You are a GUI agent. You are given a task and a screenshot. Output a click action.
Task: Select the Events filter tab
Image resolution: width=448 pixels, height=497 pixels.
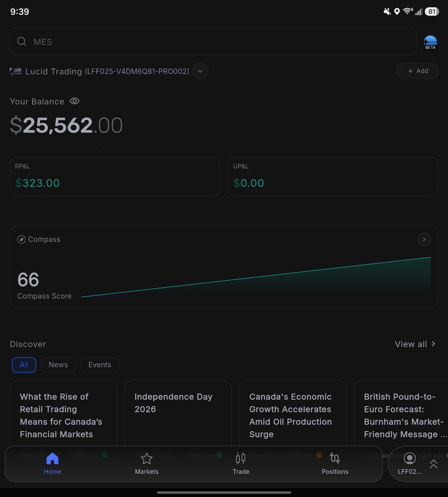[100, 365]
